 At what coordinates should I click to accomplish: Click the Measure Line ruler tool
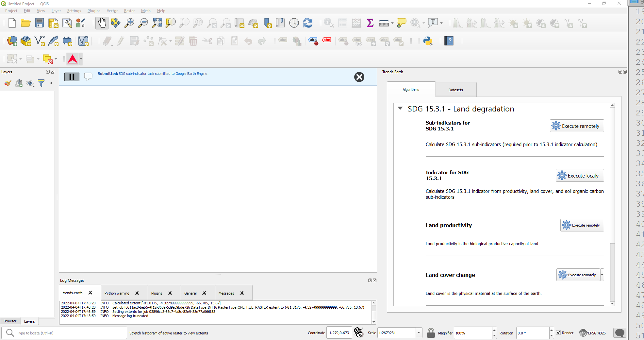click(x=384, y=23)
